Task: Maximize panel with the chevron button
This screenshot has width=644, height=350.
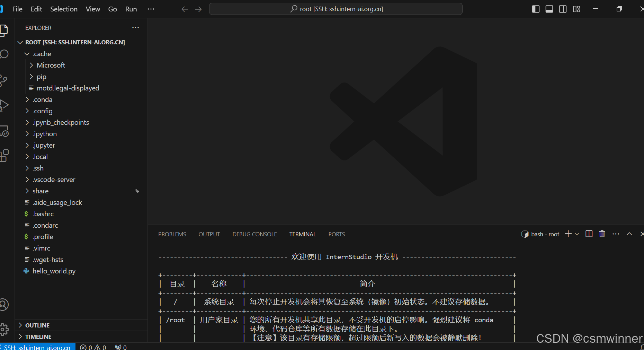Action: click(629, 234)
